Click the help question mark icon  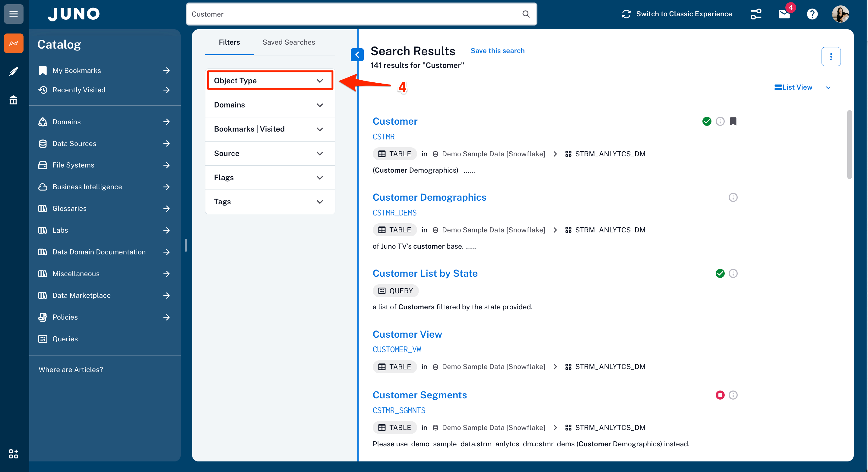[x=812, y=14]
